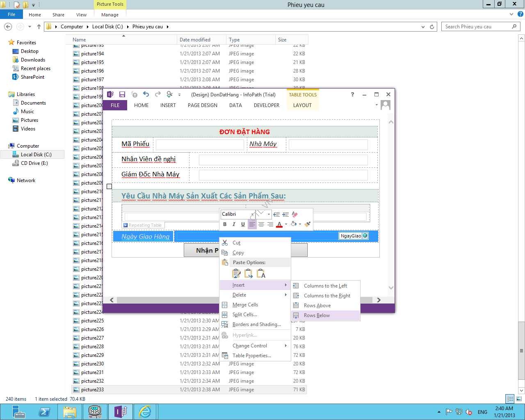Open the font color dropdown arrow
The height and width of the screenshot is (420, 525).
coord(286,224)
